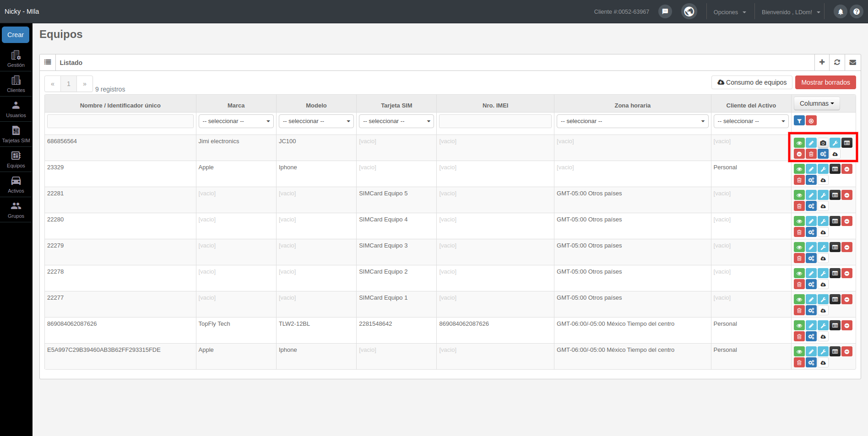The width and height of the screenshot is (868, 436).
Task: Click cloud download icon for device 22280
Action: [x=823, y=232]
